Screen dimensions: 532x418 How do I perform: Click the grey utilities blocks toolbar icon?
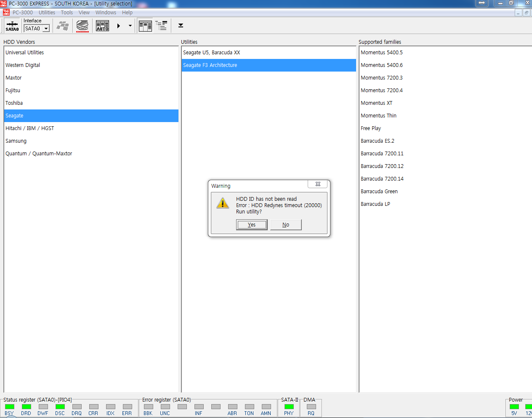point(63,26)
